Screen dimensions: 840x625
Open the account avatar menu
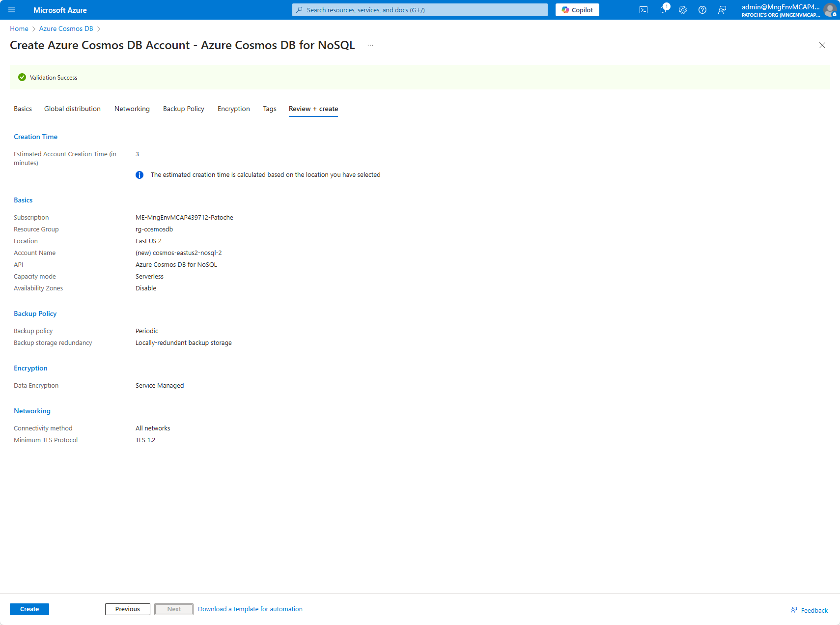tap(830, 10)
